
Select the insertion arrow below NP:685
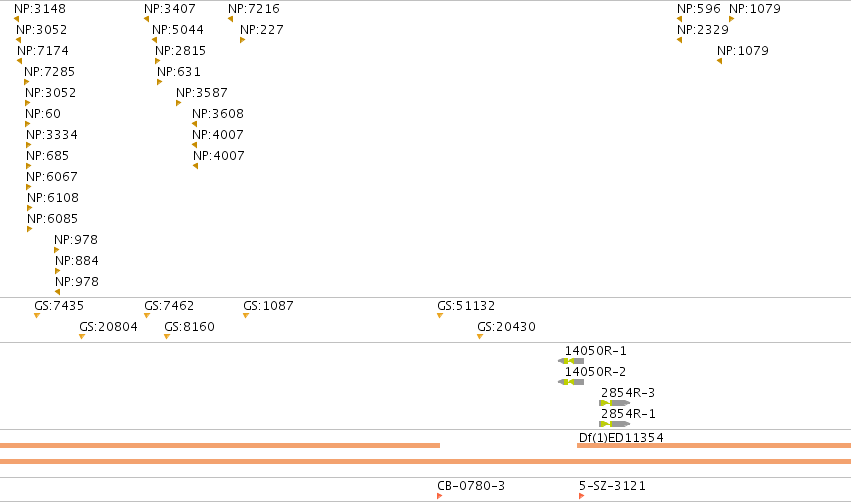29,167
